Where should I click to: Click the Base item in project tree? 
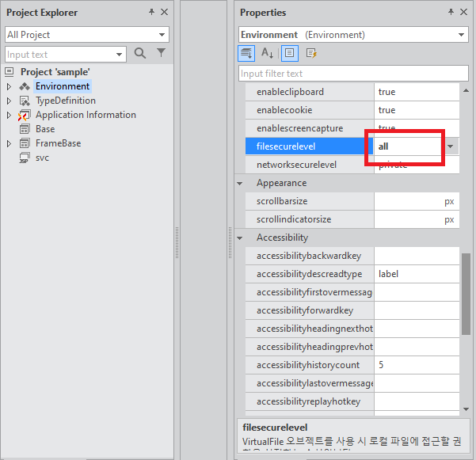coord(45,129)
